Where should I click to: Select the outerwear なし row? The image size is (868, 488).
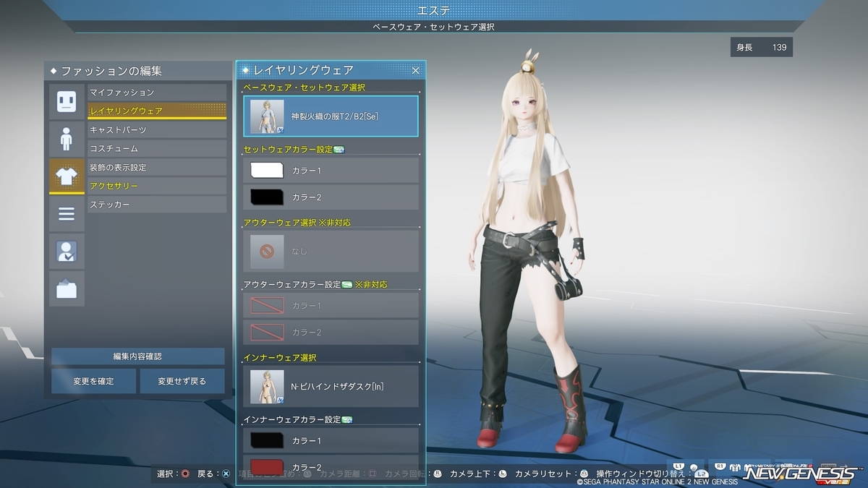click(x=331, y=252)
